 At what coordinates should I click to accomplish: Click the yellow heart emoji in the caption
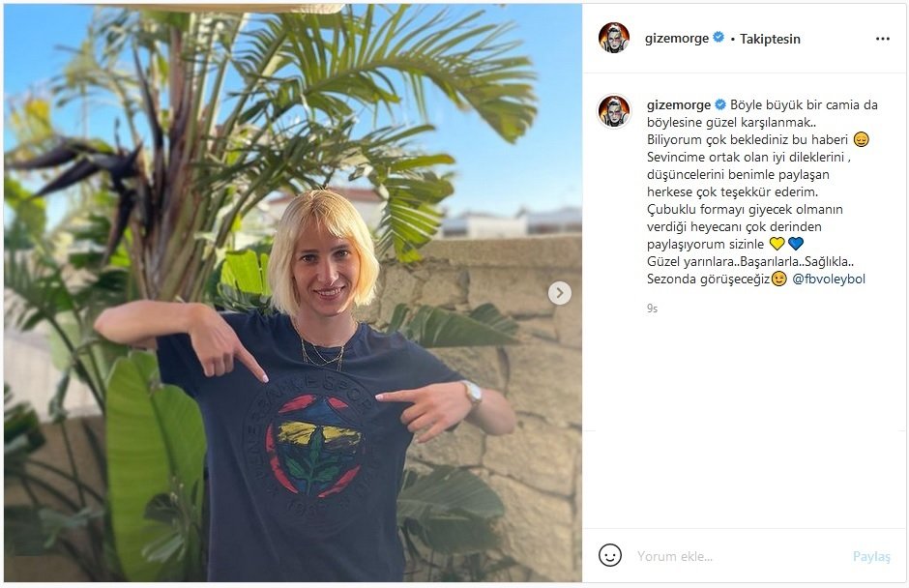[777, 244]
